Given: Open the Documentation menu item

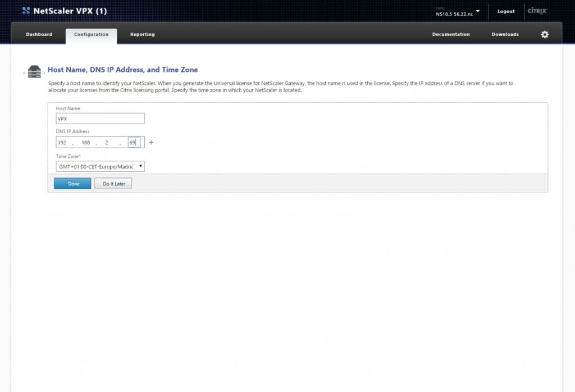Looking at the screenshot, I should coord(451,34).
